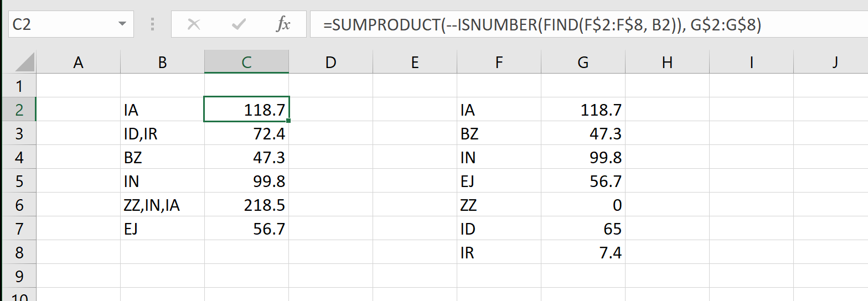Click the fill handle of cell C2

[288, 121]
